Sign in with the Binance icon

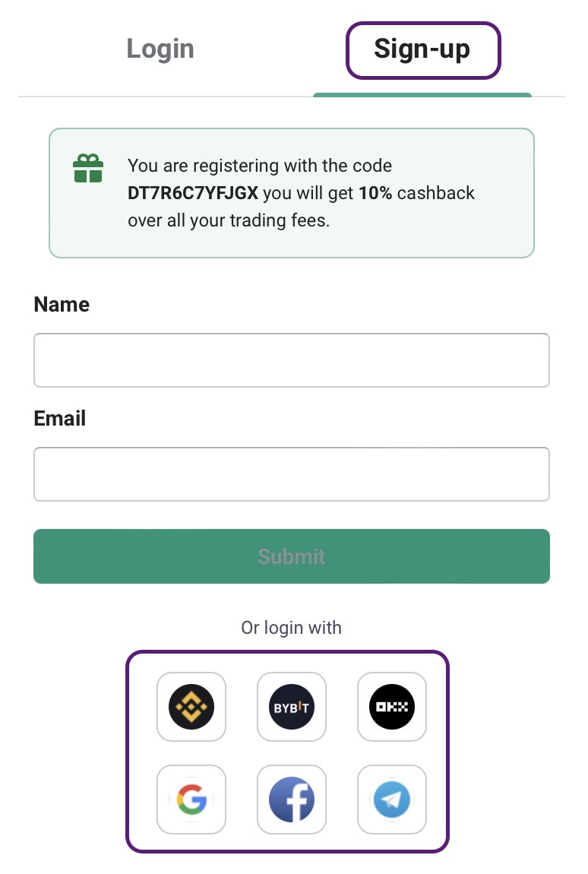coord(191,707)
